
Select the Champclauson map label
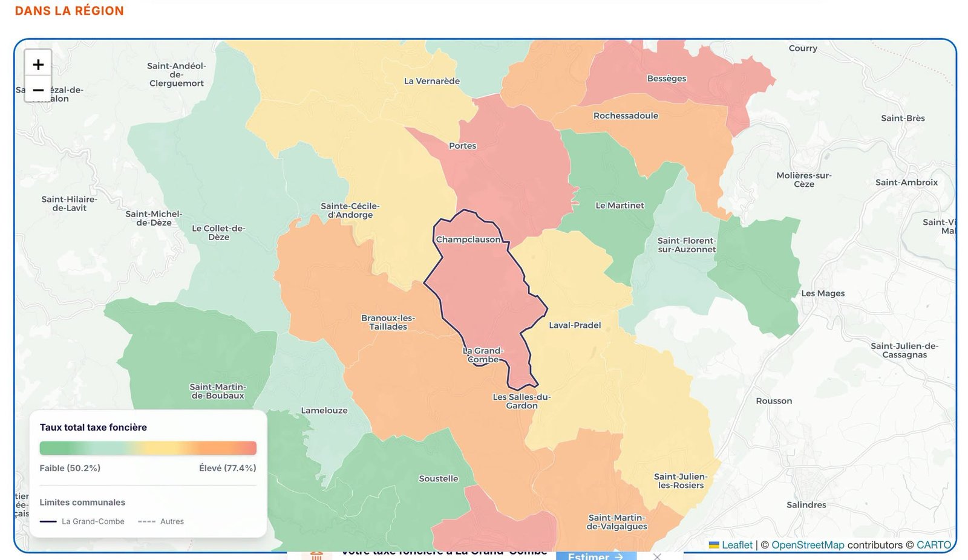468,239
